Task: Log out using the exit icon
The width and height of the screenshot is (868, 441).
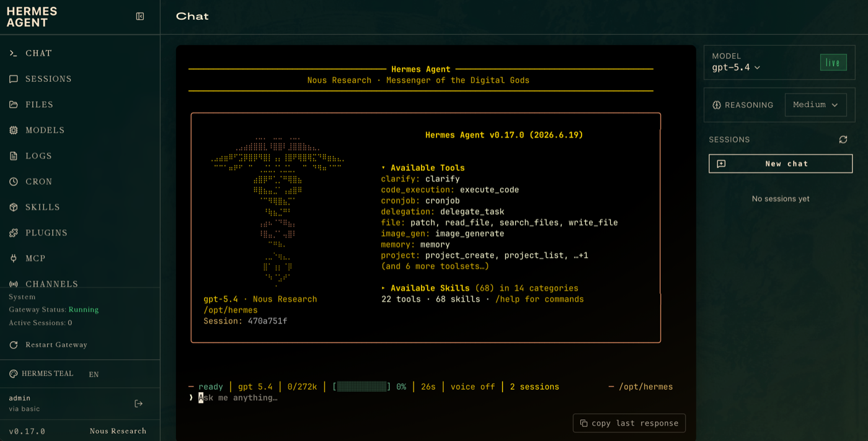Action: click(x=139, y=404)
